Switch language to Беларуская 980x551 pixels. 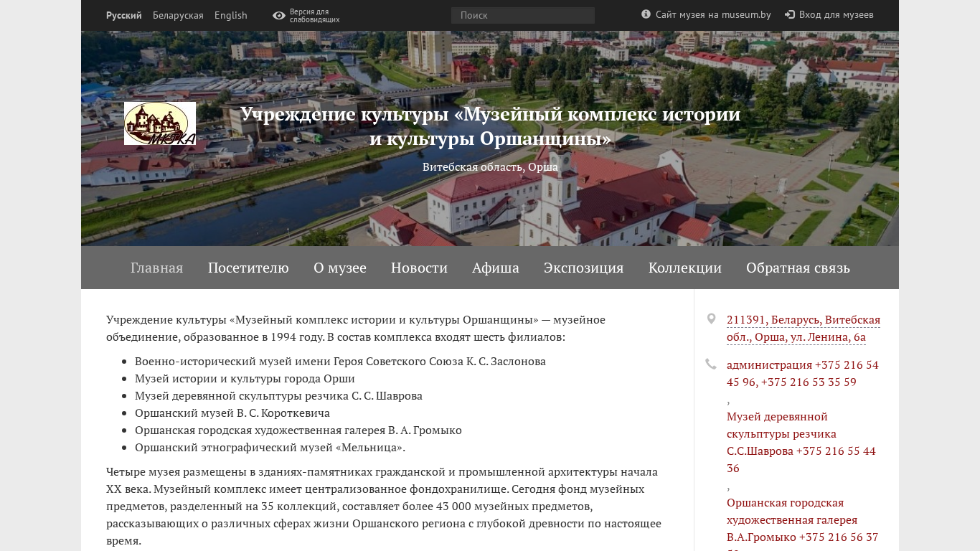point(178,15)
